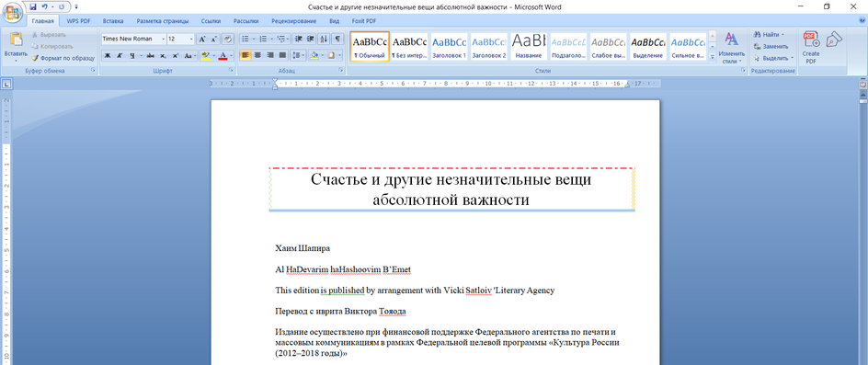
Task: Click Найти in the editing group
Action: click(x=769, y=34)
